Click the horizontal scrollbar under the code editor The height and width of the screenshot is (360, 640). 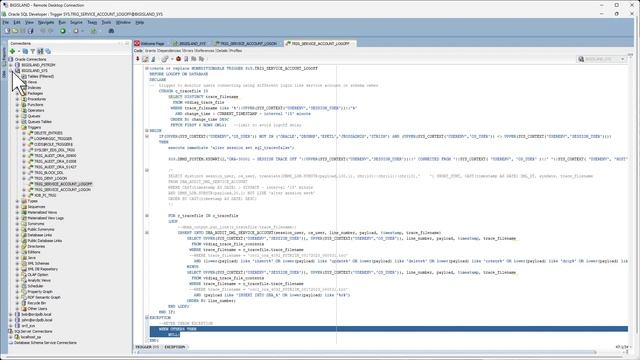pos(365,352)
